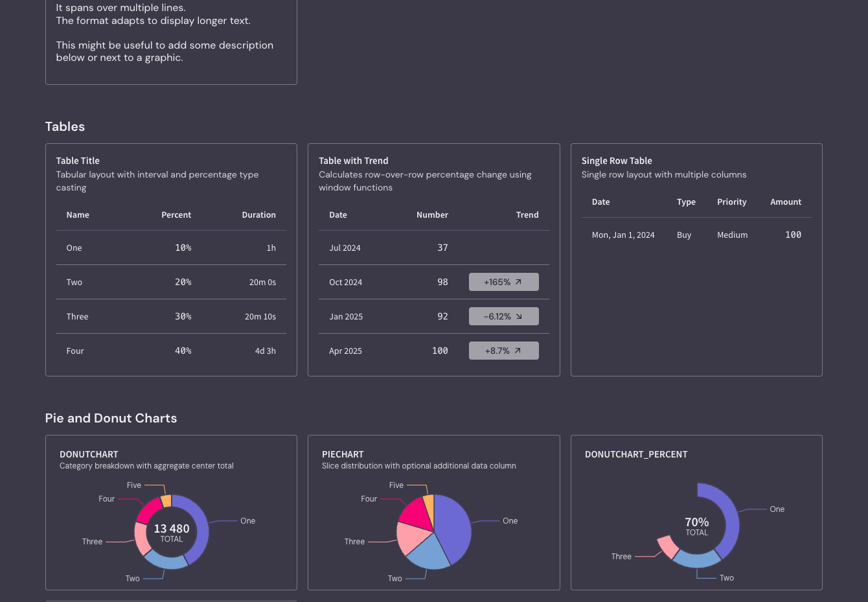Select the Name column header

pyautogui.click(x=78, y=215)
